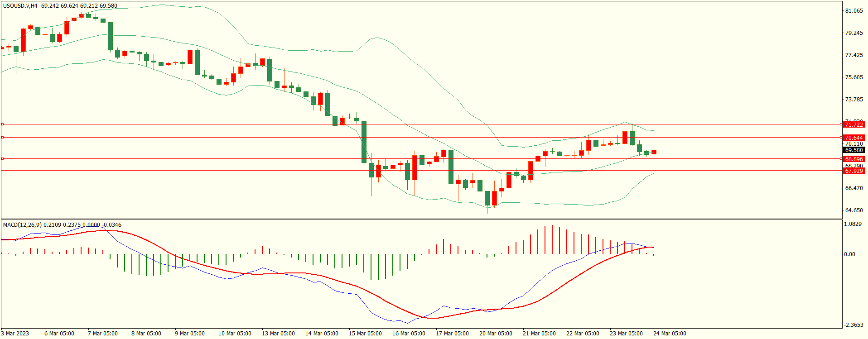Image resolution: width=868 pixels, height=339 pixels.
Task: Click the 70.110 price axis label
Action: tap(854, 144)
